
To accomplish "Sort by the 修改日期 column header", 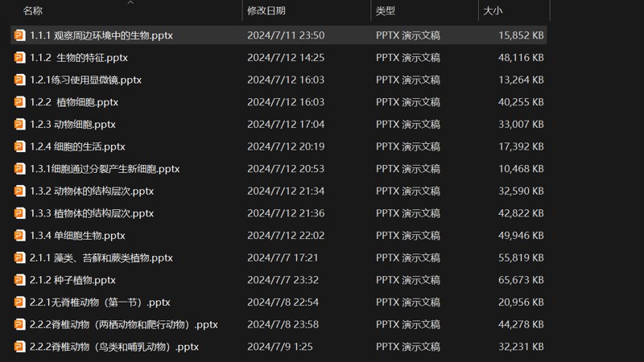I will click(266, 11).
